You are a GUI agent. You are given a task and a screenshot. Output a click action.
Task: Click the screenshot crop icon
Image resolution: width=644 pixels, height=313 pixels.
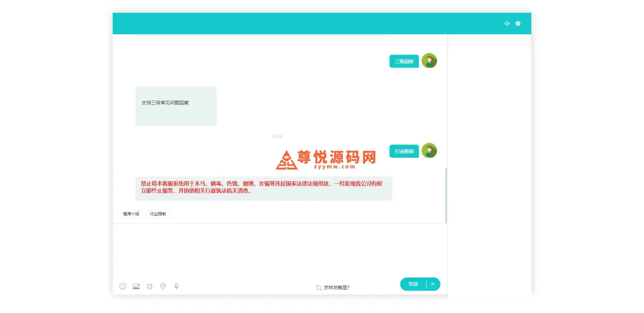pyautogui.click(x=319, y=288)
